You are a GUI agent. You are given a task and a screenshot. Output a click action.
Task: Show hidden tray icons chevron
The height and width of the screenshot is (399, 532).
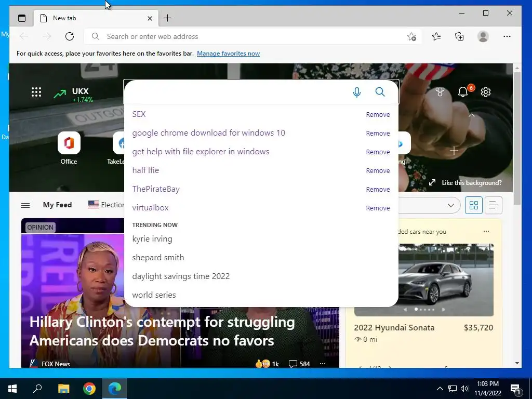point(440,389)
